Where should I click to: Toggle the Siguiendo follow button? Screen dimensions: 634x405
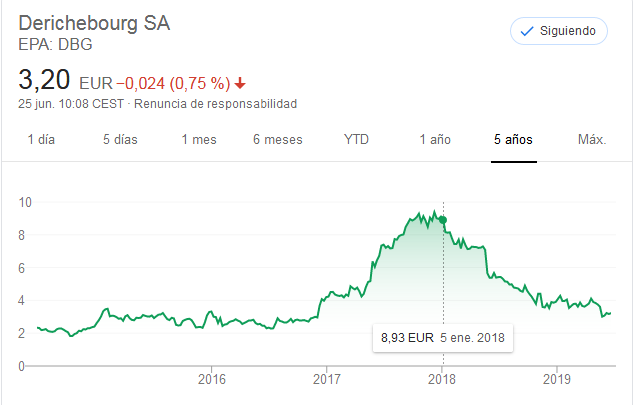[x=558, y=31]
